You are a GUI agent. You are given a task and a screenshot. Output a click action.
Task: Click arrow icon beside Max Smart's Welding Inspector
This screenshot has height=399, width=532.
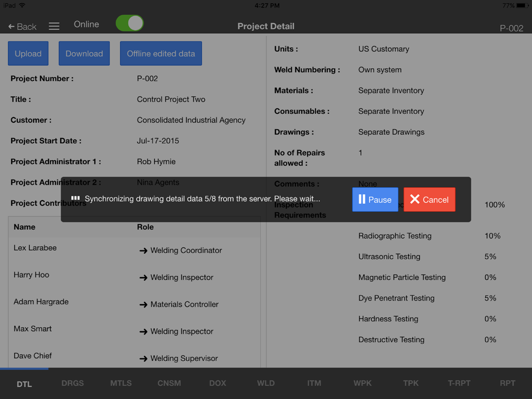(x=143, y=331)
